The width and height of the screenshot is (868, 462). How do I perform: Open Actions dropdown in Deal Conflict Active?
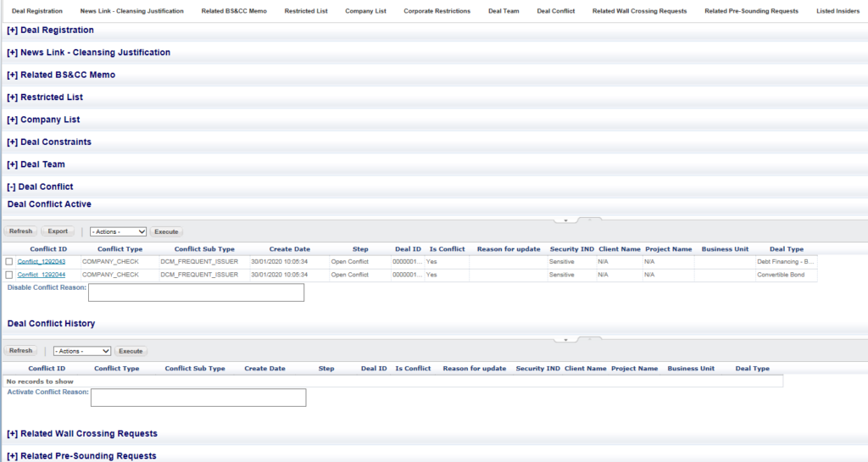click(x=118, y=231)
